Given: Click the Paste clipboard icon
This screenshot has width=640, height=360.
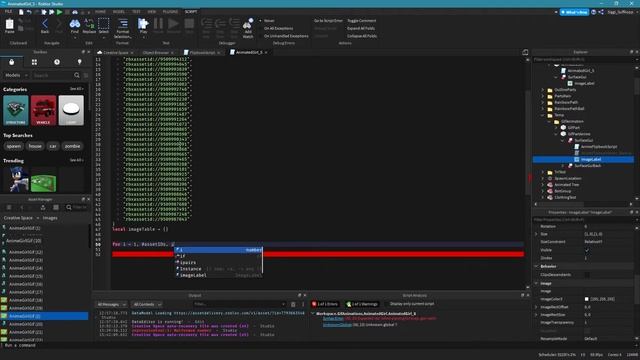Looking at the screenshot, I should (x=9, y=25).
